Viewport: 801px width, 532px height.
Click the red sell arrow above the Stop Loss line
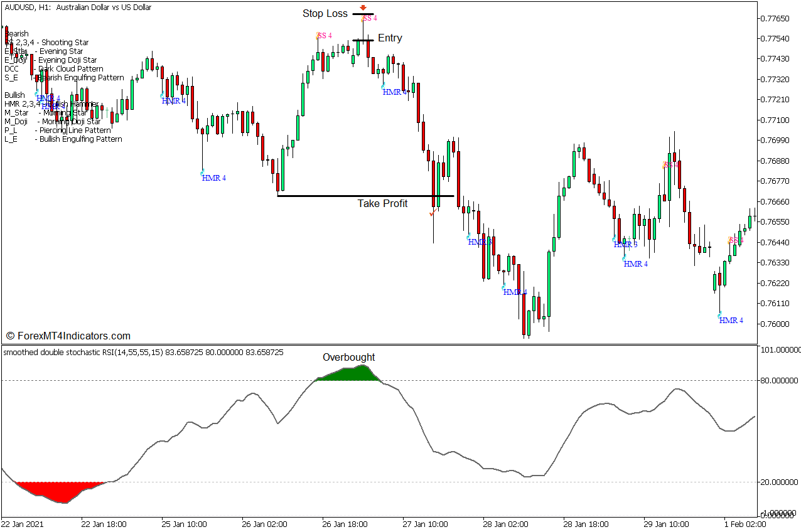[364, 8]
